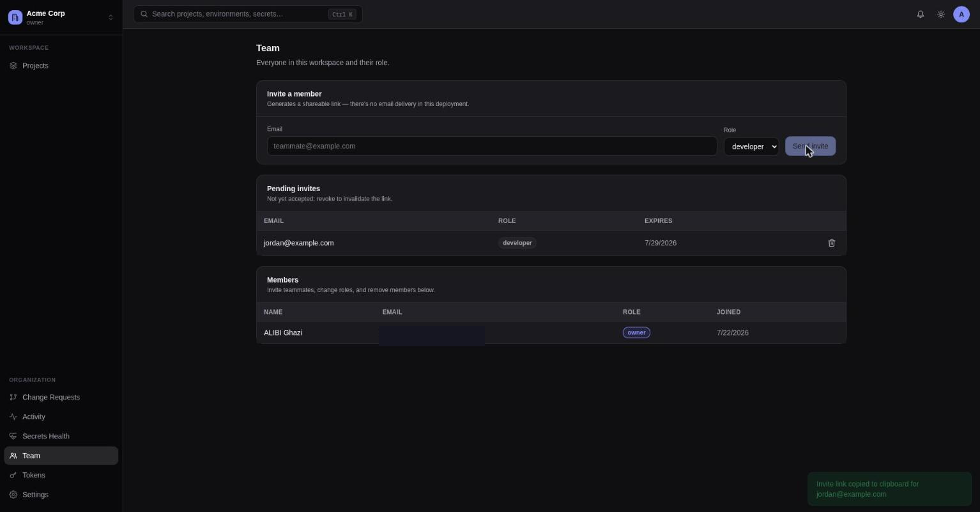980x512 pixels.
Task: Click the Acme Corp building logo icon
Action: click(x=15, y=17)
